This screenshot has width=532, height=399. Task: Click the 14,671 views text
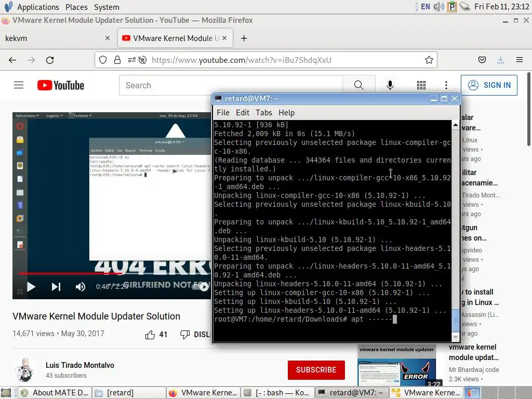(x=33, y=334)
